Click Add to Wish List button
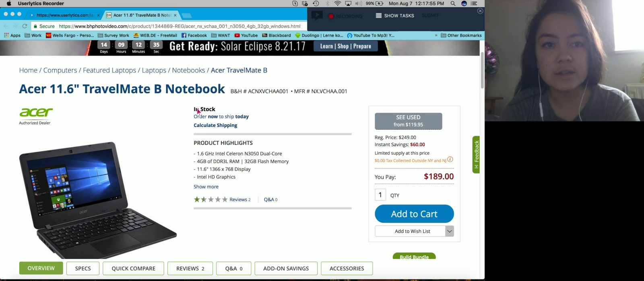This screenshot has width=644, height=281. tap(410, 231)
